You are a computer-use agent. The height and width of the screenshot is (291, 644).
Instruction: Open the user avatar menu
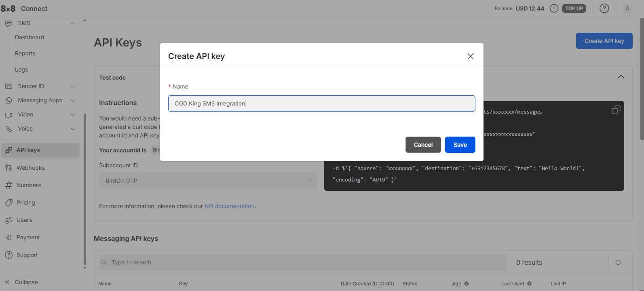[627, 8]
